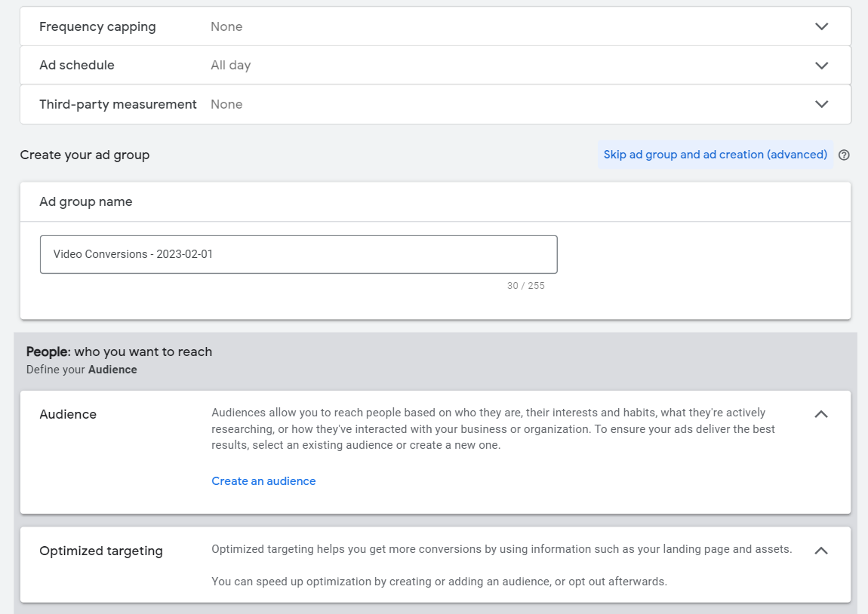Click Create an audience link

pos(263,481)
